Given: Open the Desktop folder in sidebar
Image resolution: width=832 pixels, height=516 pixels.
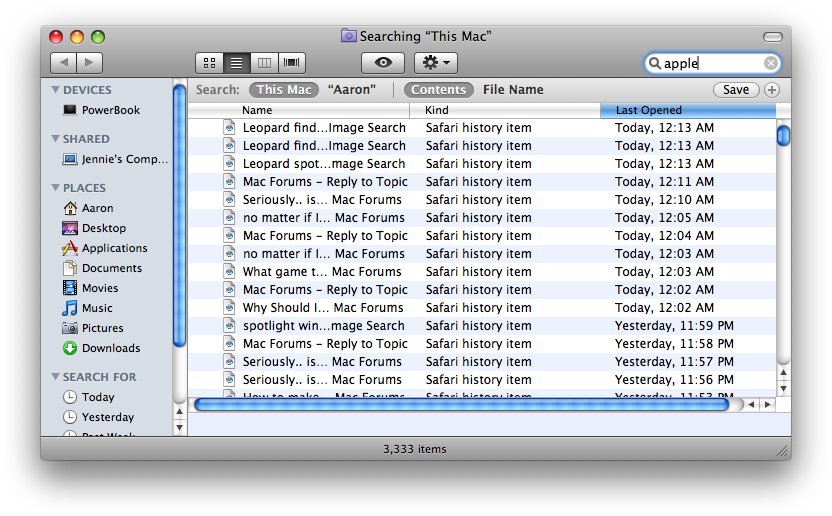Looking at the screenshot, I should click(x=94, y=228).
